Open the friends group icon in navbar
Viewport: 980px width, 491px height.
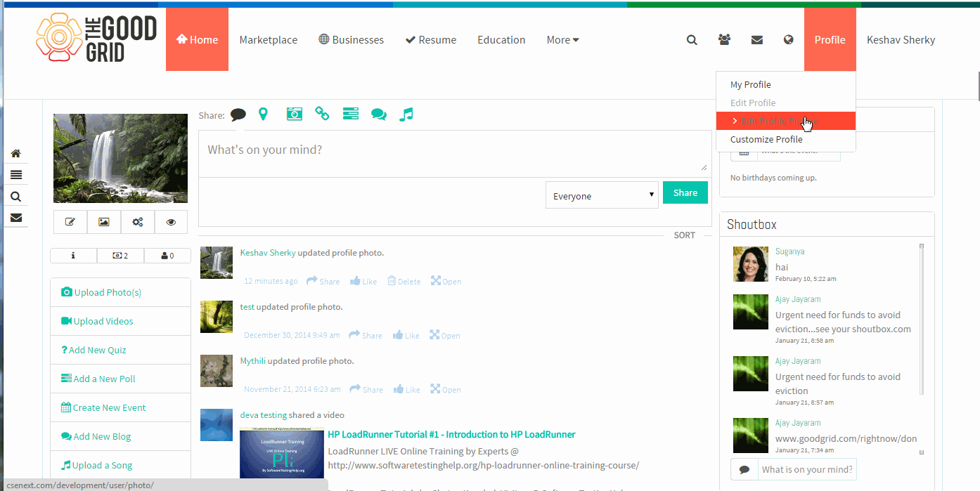(x=724, y=40)
